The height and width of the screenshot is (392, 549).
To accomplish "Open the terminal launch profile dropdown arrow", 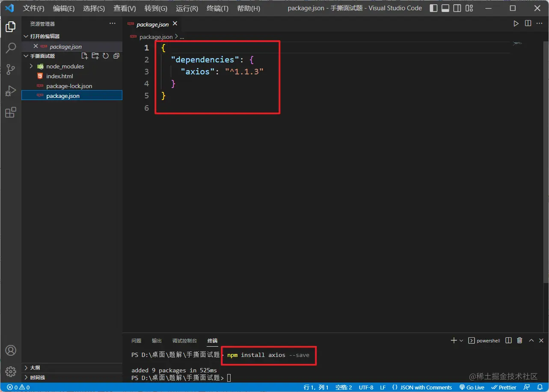I will (461, 341).
